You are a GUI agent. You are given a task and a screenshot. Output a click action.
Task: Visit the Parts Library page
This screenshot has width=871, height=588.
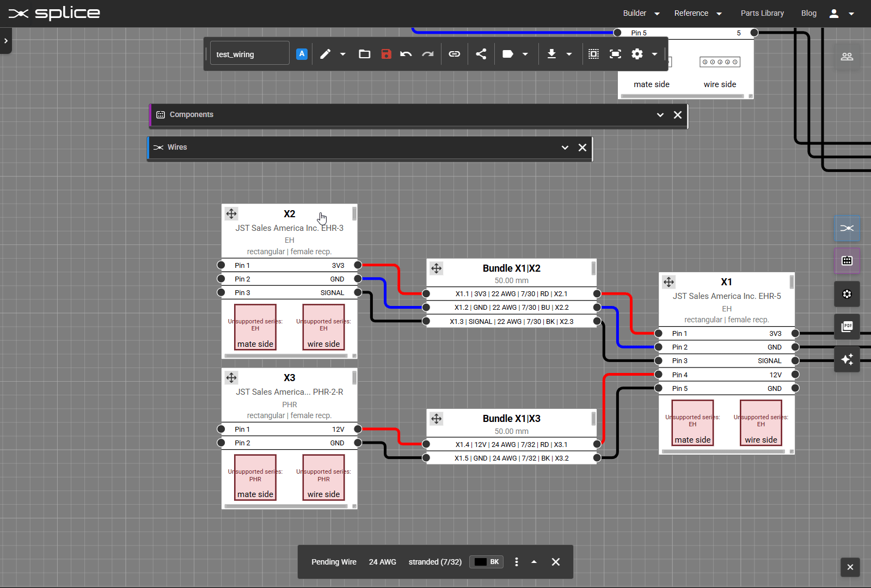point(762,13)
